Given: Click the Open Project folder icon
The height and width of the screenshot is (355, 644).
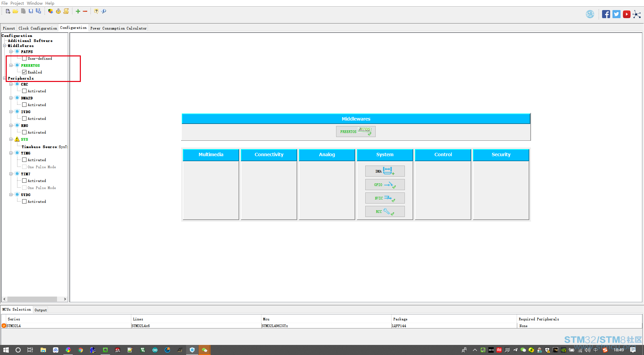Looking at the screenshot, I should coord(15,11).
